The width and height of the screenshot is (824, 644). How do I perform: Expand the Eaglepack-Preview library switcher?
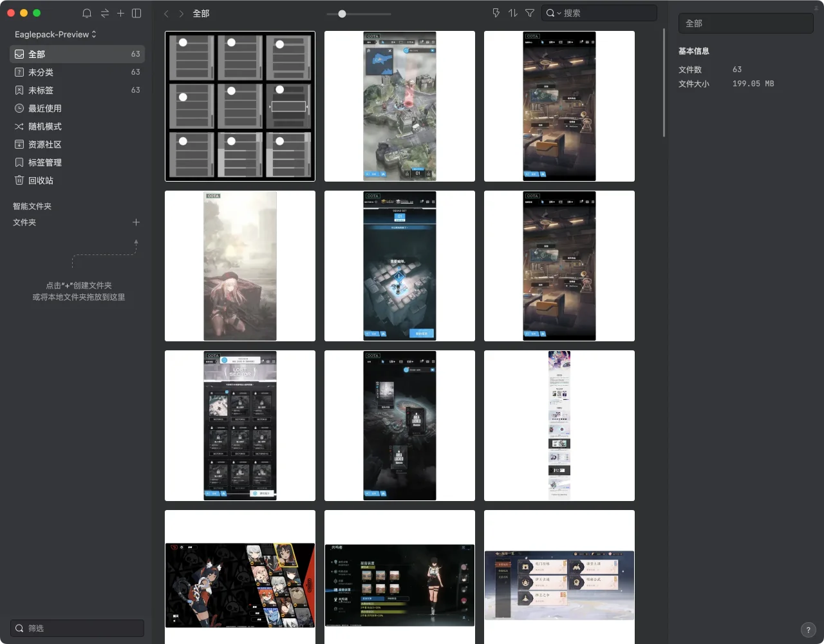click(55, 34)
